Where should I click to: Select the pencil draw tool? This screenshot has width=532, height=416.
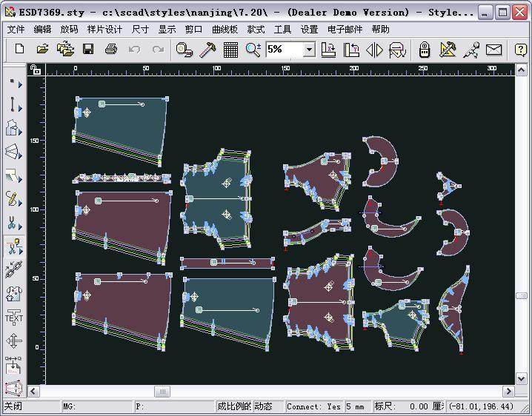point(13,198)
